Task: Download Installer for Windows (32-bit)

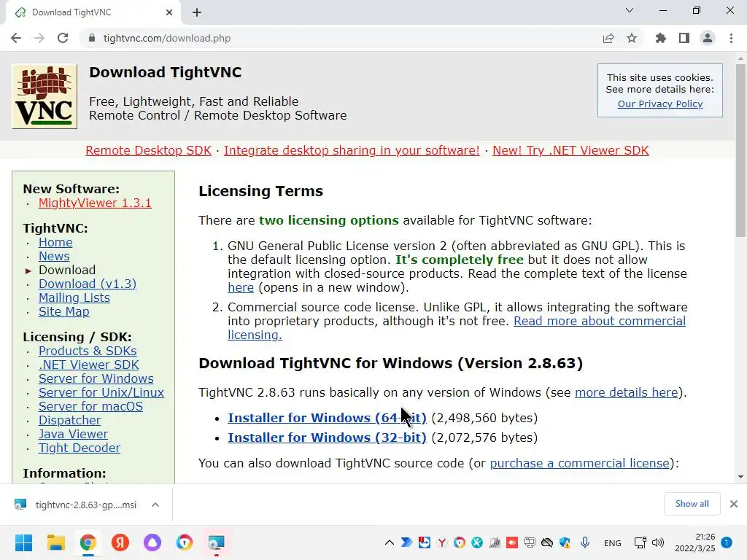Action: [x=327, y=437]
